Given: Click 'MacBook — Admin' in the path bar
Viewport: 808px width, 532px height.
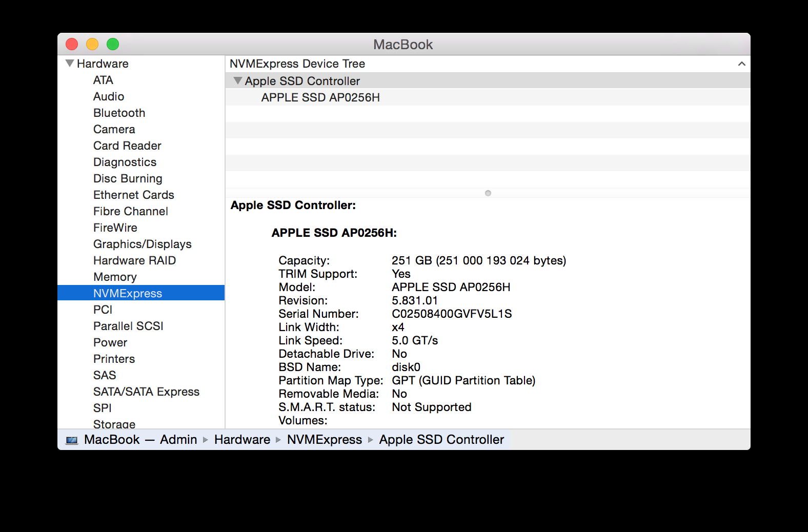Looking at the screenshot, I should point(140,440).
